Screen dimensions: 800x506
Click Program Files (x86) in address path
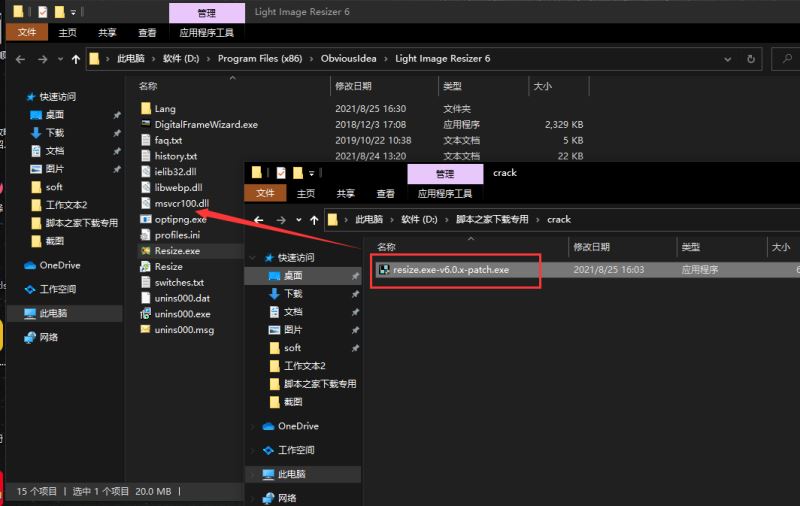(x=260, y=59)
